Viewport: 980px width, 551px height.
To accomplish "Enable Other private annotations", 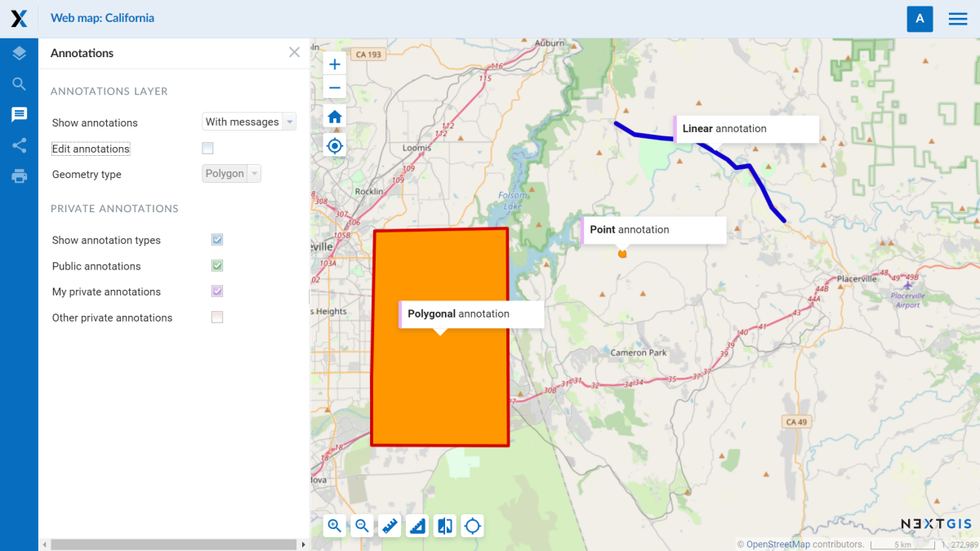I will (x=217, y=317).
